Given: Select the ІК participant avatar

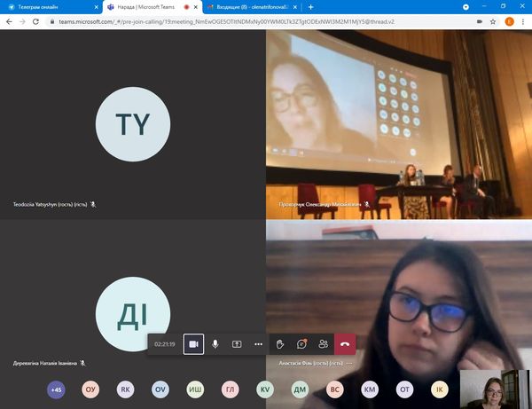Looking at the screenshot, I should [439, 389].
